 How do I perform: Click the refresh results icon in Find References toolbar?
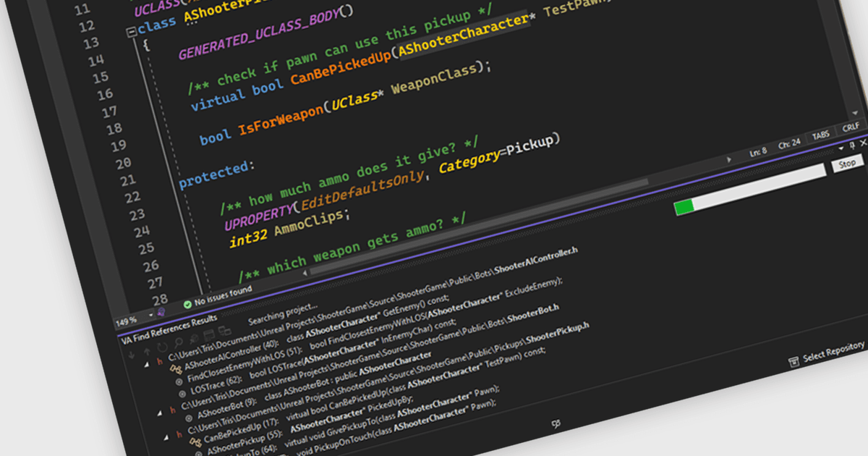163,348
